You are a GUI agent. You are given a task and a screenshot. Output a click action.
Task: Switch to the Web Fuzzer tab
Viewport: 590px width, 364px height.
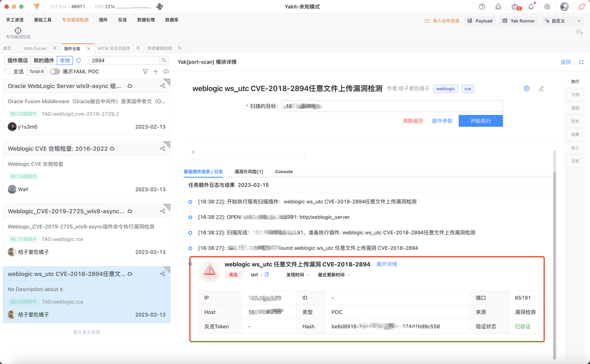pyautogui.click(x=35, y=48)
